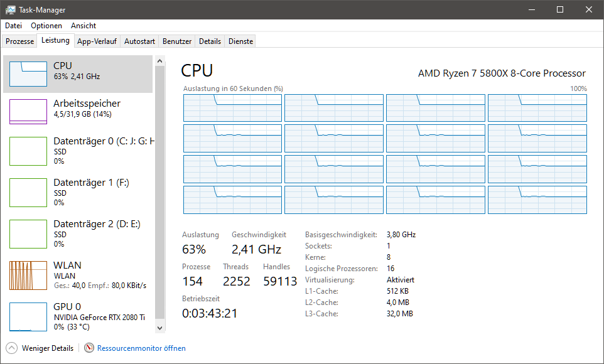Switch to the Dienste tab
Viewport: 604px width, 364px height.
click(x=240, y=41)
